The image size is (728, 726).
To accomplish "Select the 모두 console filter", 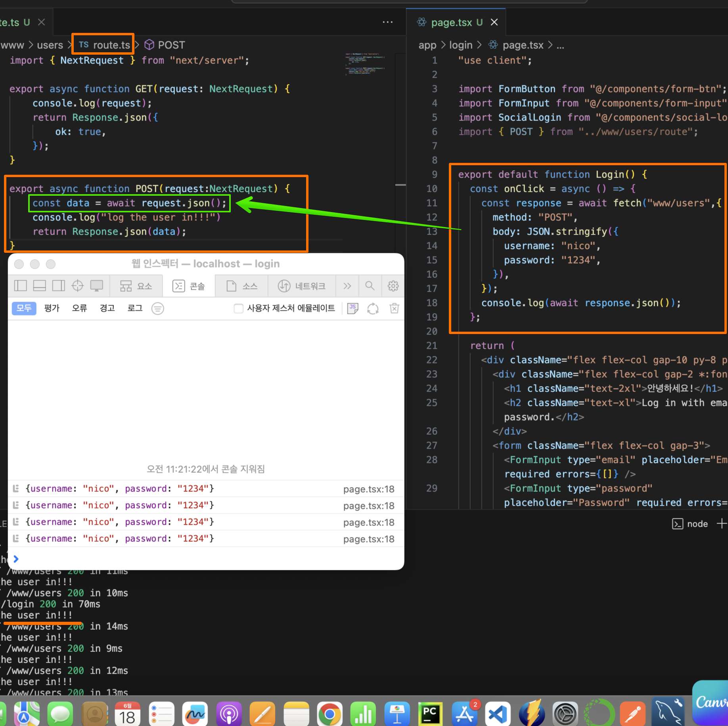I will point(24,308).
